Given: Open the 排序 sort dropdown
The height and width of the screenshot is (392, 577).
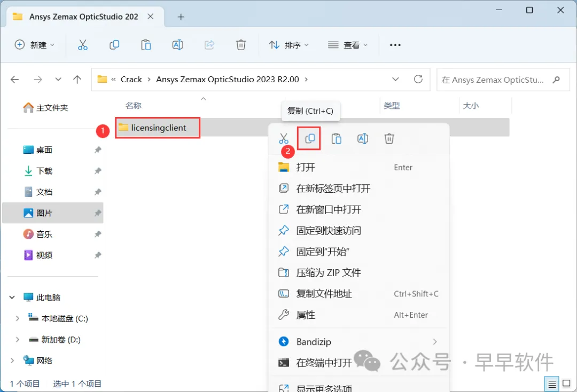Looking at the screenshot, I should 289,45.
